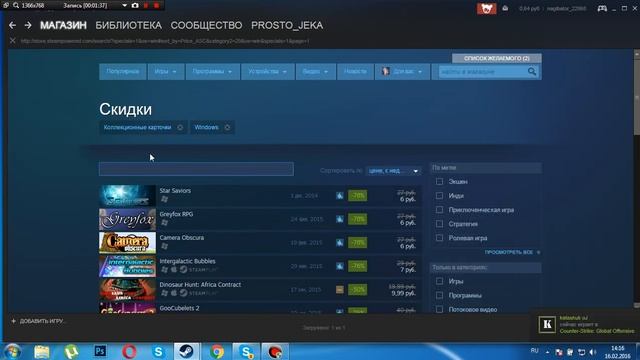Check the Потоковое видео filter

click(x=439, y=309)
